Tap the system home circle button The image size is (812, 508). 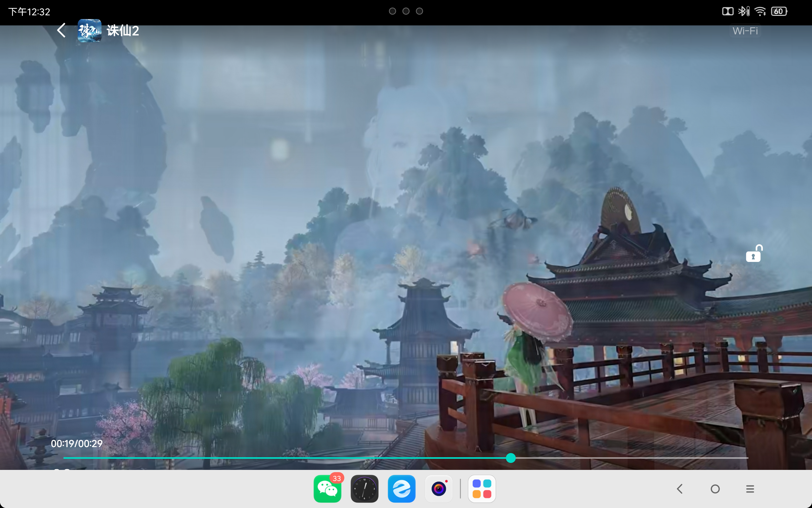715,489
